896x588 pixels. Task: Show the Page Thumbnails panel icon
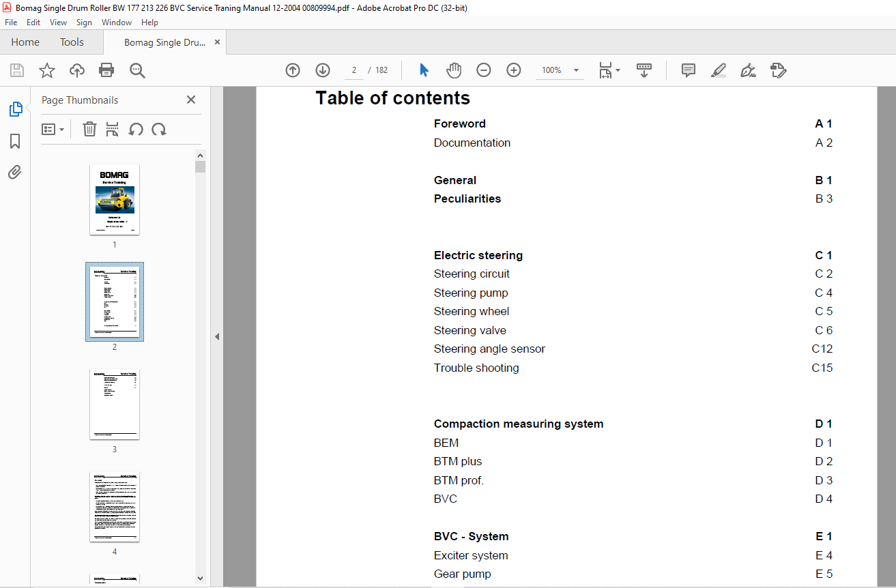coord(15,109)
